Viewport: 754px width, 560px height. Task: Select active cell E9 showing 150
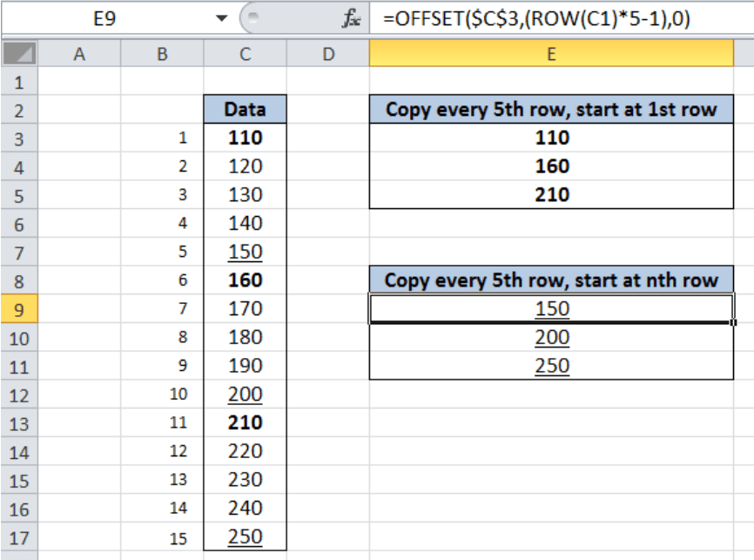[x=551, y=308]
